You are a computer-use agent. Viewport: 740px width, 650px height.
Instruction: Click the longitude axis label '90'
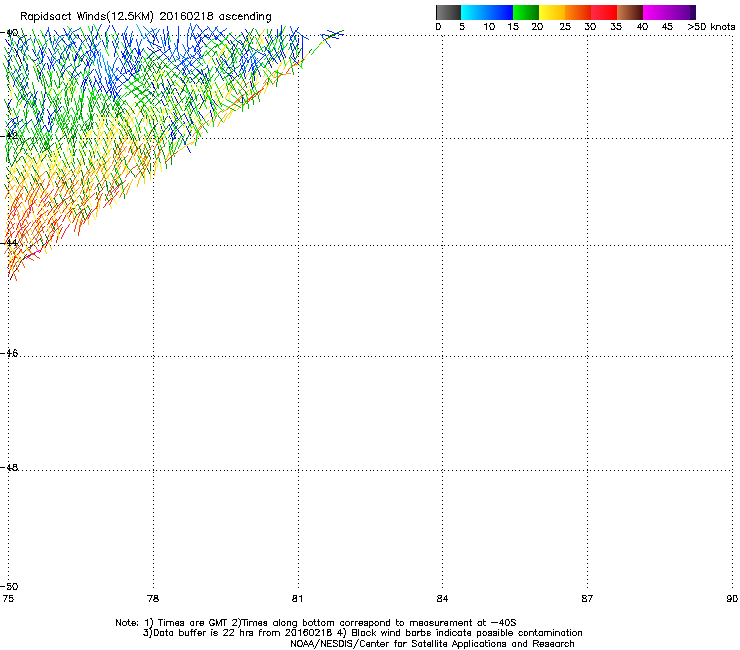(732, 599)
